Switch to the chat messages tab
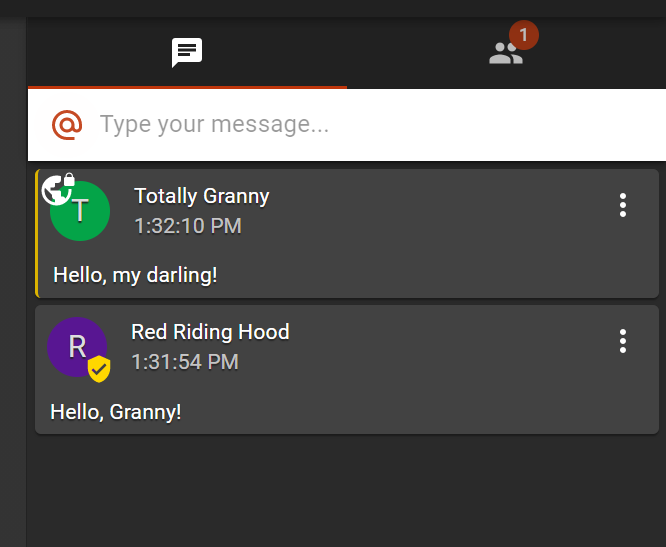Screen dimensions: 666x547 click(x=187, y=53)
